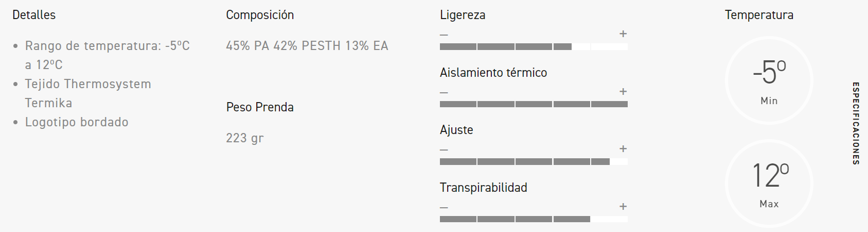Click the Composición heading
This screenshot has height=232, width=868.
click(260, 15)
